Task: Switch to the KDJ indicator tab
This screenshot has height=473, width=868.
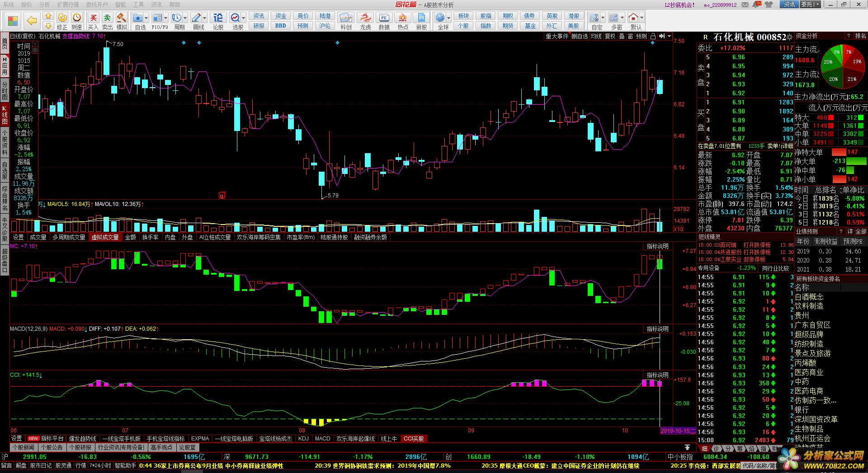Action: [303, 439]
